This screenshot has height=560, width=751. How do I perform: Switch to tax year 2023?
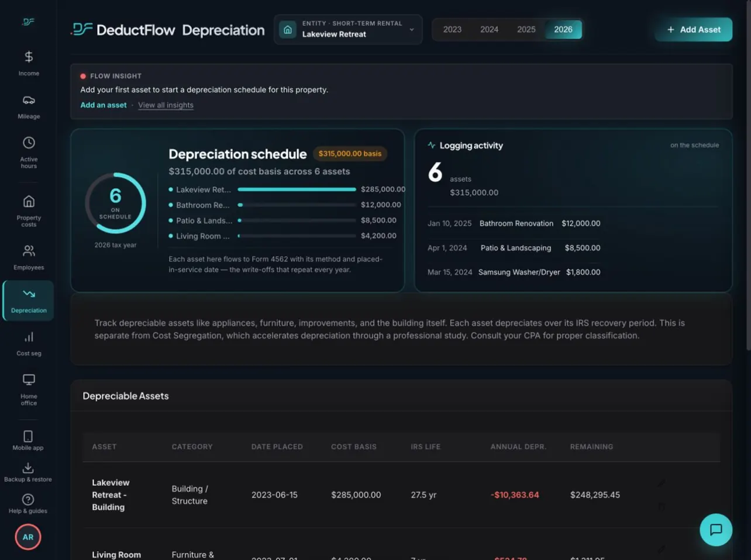[x=452, y=29]
